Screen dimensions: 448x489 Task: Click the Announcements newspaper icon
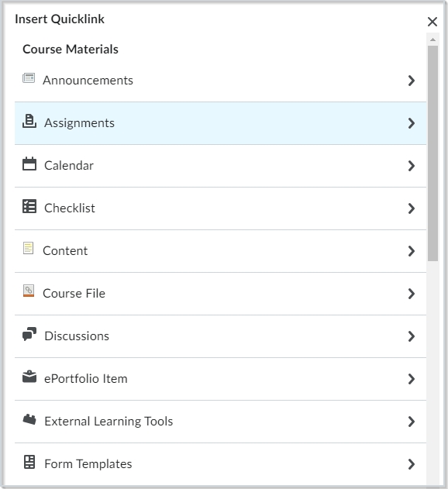click(29, 78)
